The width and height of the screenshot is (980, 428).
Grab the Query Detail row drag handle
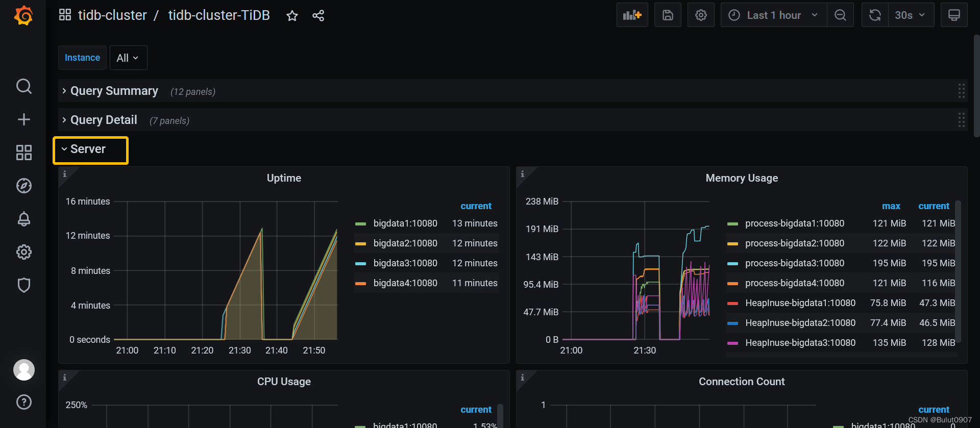coord(961,120)
